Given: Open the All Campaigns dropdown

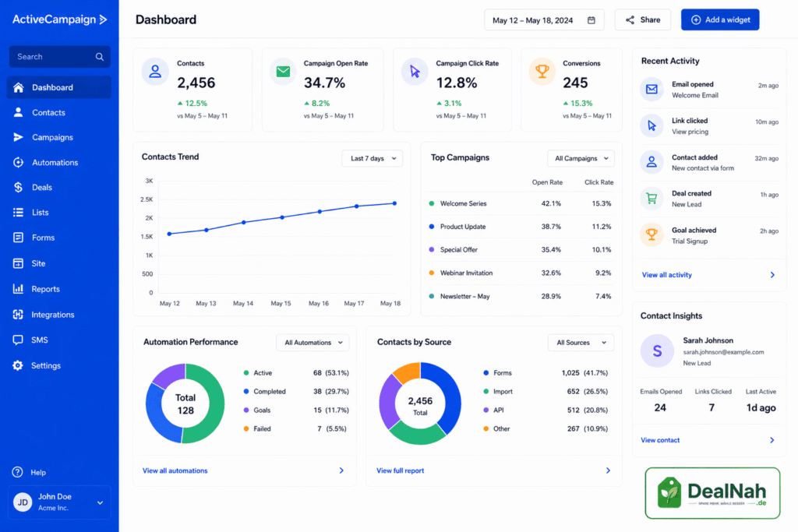Looking at the screenshot, I should pyautogui.click(x=581, y=158).
